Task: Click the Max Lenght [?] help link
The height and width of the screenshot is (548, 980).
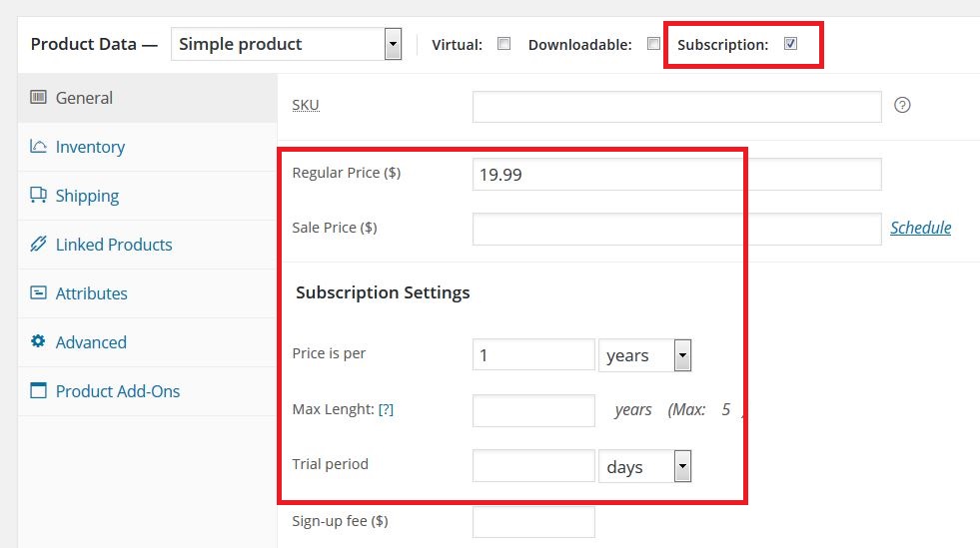Action: click(x=386, y=409)
